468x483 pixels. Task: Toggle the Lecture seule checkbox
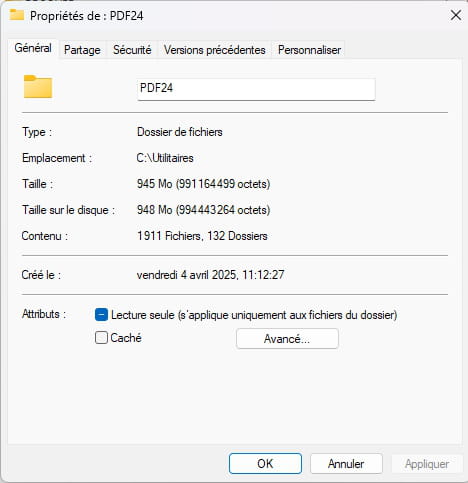pos(101,315)
